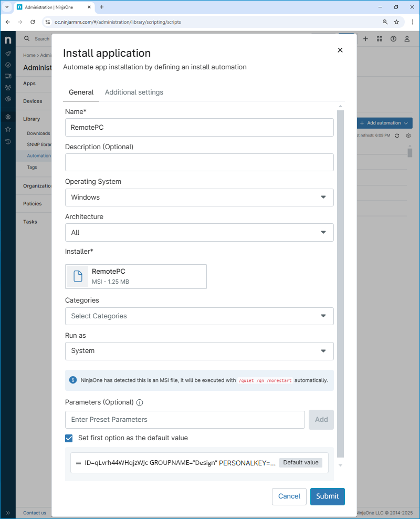Open the Architecture dropdown
Image resolution: width=420 pixels, height=519 pixels.
(199, 232)
